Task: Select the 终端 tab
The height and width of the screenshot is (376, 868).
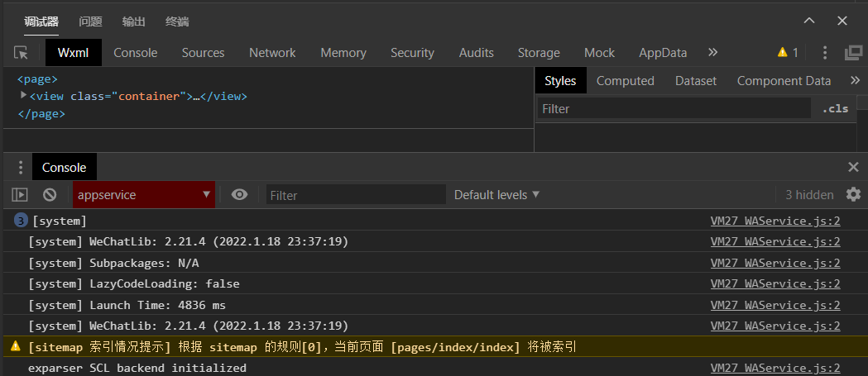Action: (177, 21)
